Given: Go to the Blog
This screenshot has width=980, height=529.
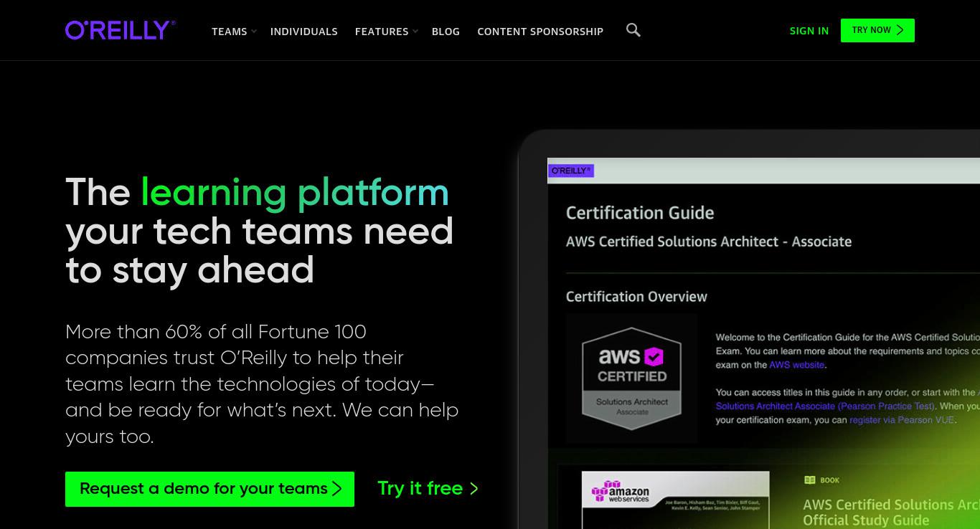Looking at the screenshot, I should point(446,32).
